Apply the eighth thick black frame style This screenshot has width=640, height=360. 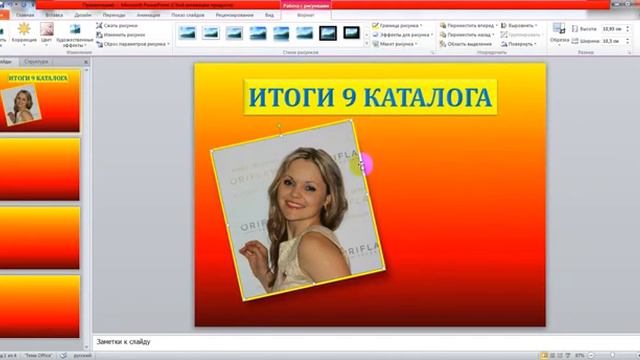(x=351, y=33)
